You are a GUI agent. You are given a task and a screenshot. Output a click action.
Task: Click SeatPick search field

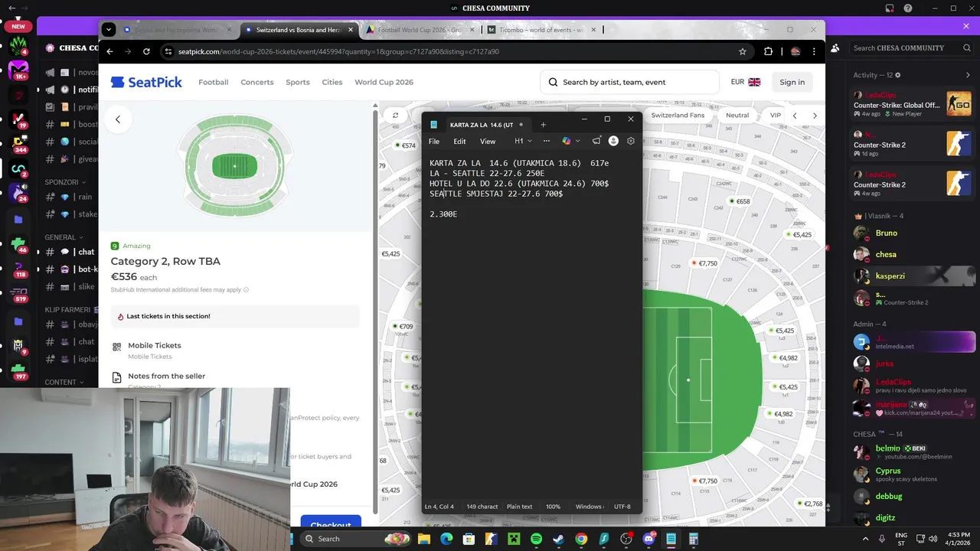click(x=629, y=82)
